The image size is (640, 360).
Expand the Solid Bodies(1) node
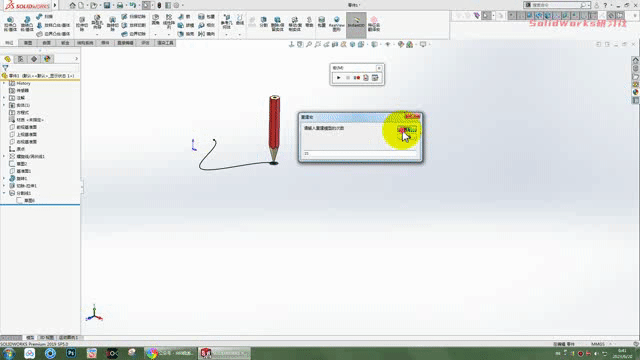4,105
